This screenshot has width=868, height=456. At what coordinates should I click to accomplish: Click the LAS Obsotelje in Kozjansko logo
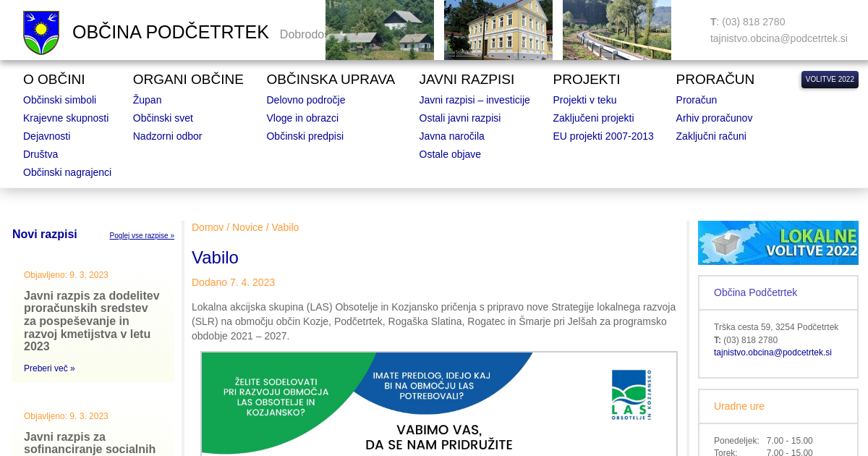click(x=631, y=395)
